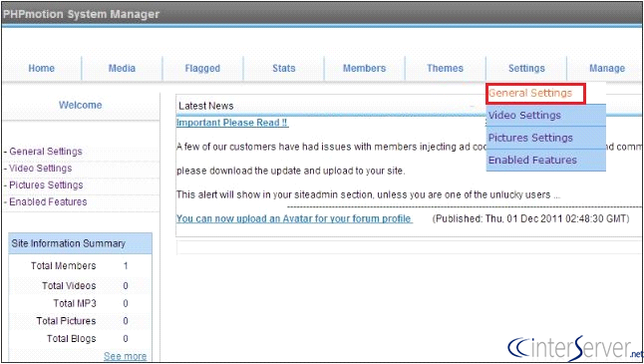Click the Latest News heading
Image resolution: width=644 pixels, height=364 pixels.
click(205, 106)
